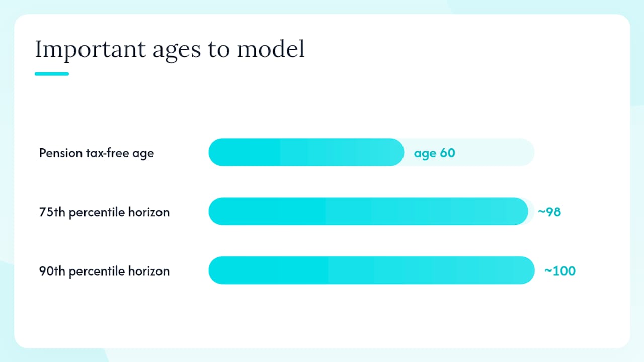Click the word "model" in the heading
Image resolution: width=644 pixels, height=362 pixels.
(271, 49)
